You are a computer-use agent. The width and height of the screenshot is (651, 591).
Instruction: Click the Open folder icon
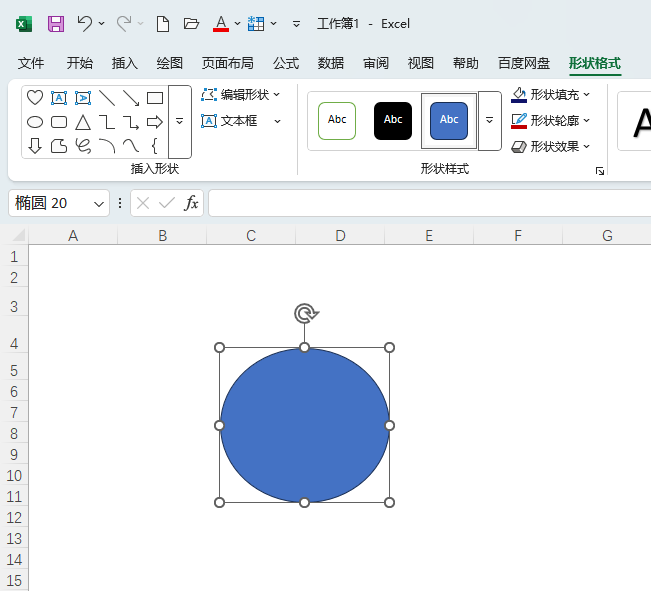coord(191,24)
